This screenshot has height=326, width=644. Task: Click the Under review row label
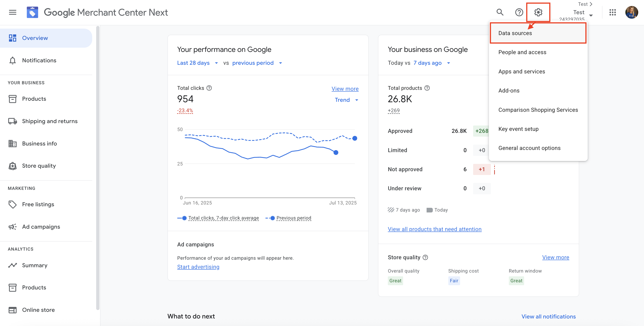404,189
